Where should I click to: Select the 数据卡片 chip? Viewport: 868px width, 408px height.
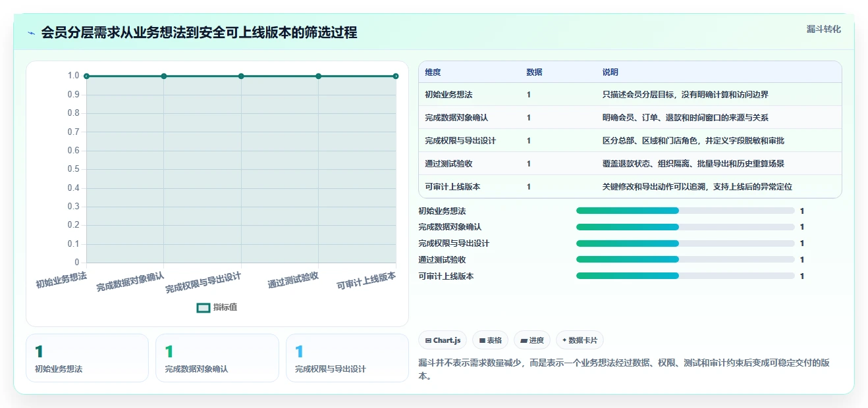(x=580, y=340)
